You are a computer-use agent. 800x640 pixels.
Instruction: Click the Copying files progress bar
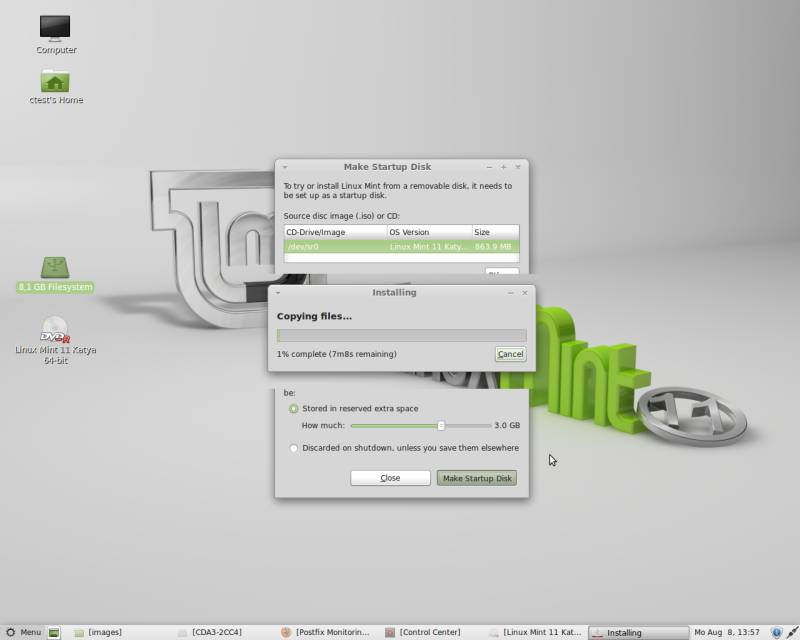402,335
